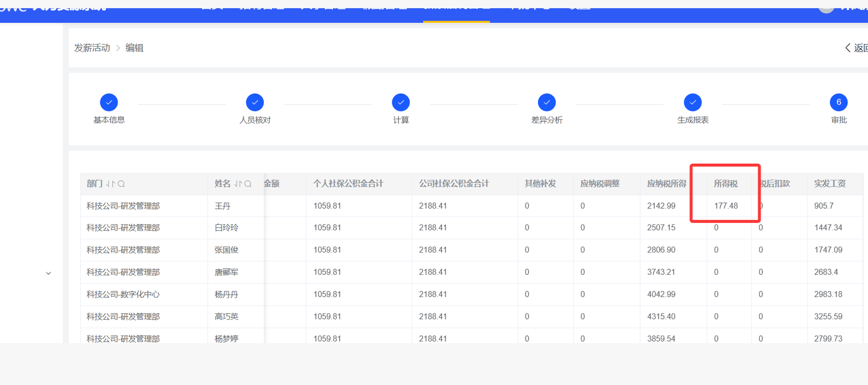Click the step 6 审批 circle

pyautogui.click(x=838, y=102)
